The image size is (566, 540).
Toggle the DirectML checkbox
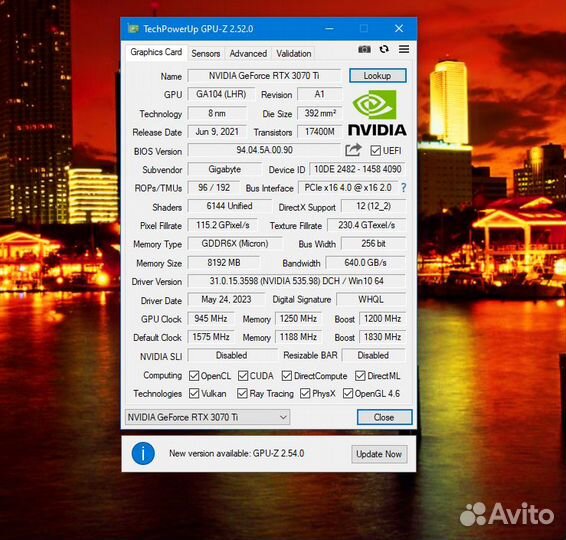[360, 376]
